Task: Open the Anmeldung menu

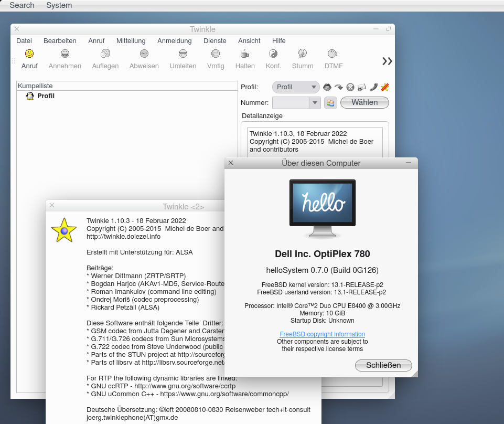Action: [175, 41]
